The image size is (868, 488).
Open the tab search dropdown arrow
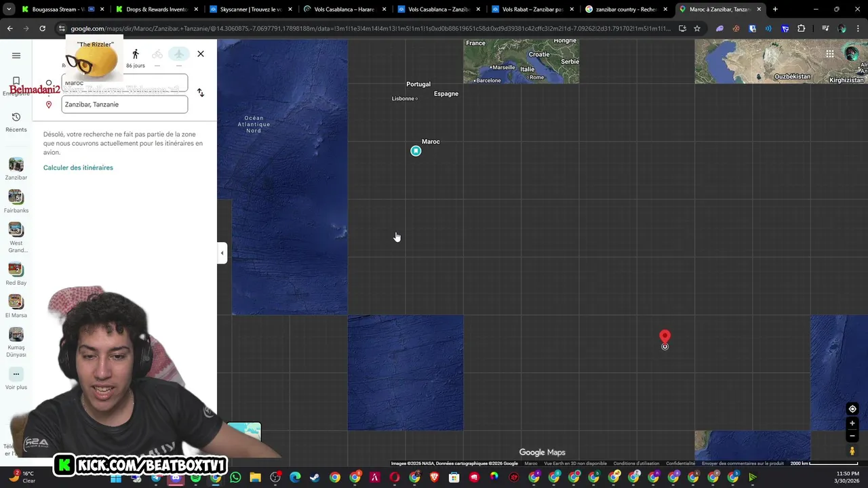coord(9,9)
